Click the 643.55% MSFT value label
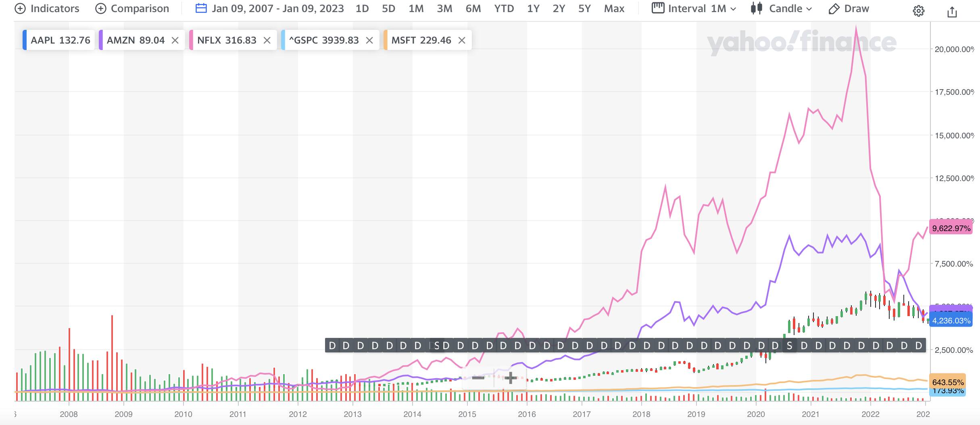Viewport: 980px width, 425px height. pos(948,382)
